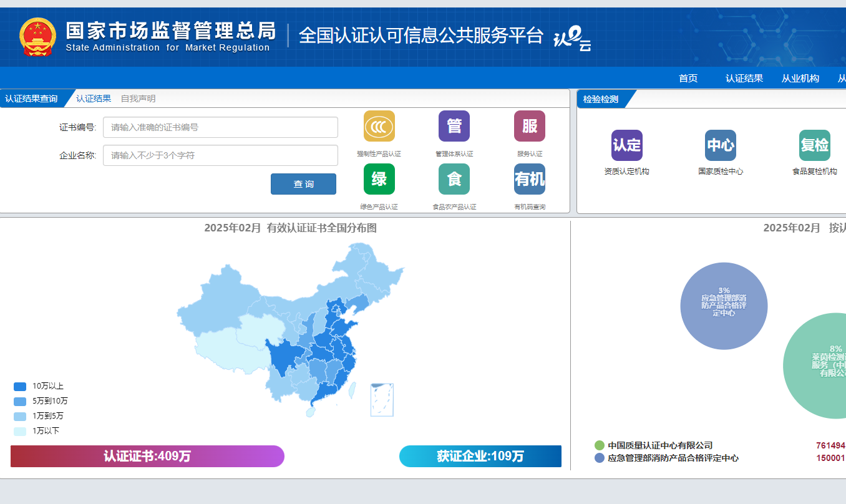Click the national emblem logo
The image size is (846, 504).
coord(39,37)
